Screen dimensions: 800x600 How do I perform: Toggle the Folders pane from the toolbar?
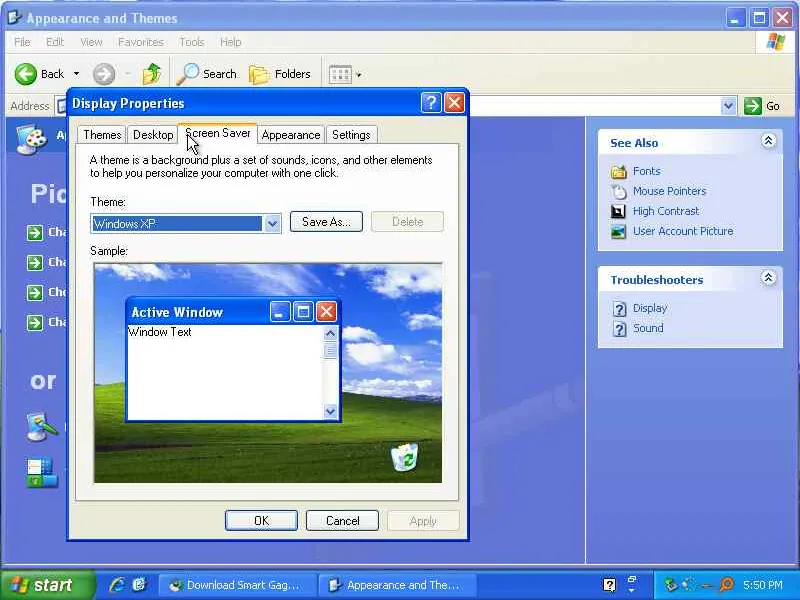(280, 74)
